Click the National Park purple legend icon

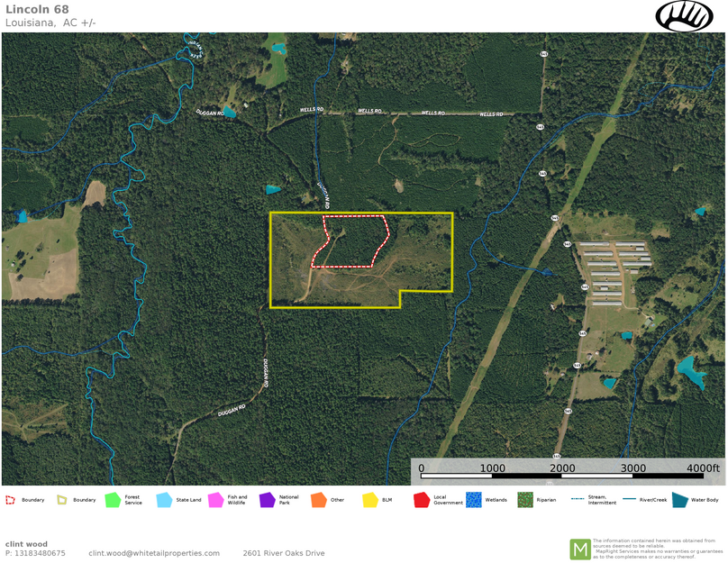[x=267, y=499]
